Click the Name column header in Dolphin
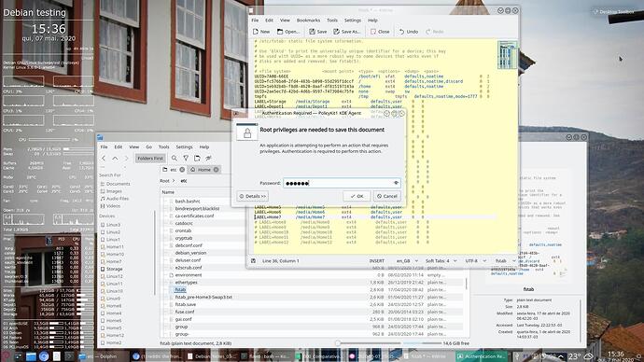 pos(168,192)
